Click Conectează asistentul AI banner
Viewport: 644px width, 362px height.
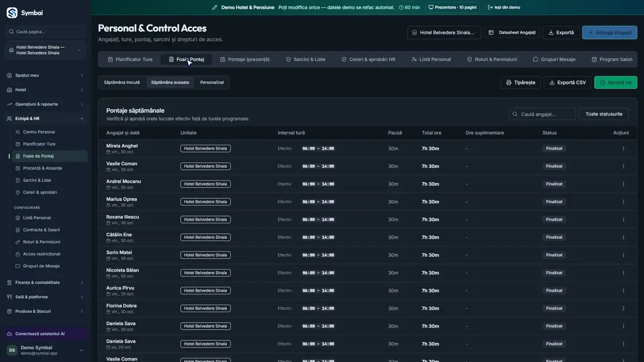(45, 334)
